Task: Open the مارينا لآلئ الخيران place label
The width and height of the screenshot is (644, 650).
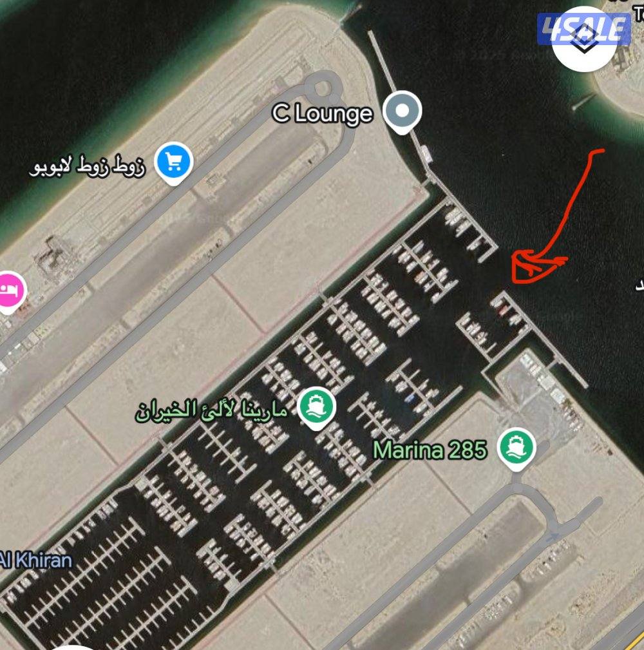Action: coord(211,410)
